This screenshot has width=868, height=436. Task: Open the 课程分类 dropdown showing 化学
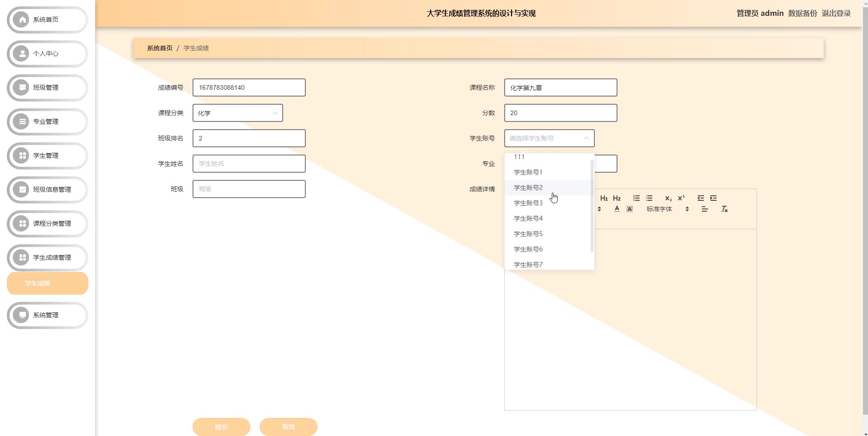click(x=238, y=113)
